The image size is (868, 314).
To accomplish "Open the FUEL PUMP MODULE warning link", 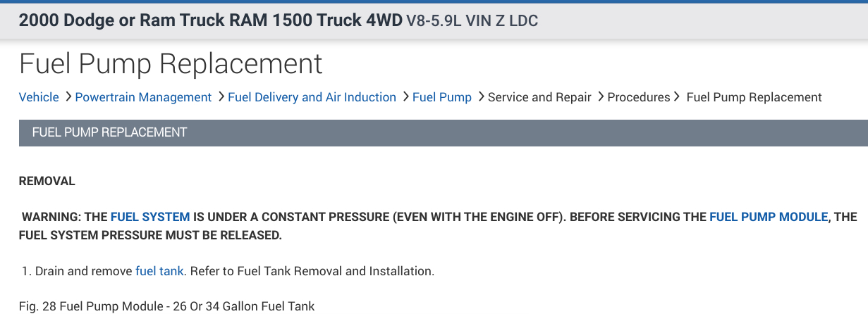I will click(x=768, y=218).
